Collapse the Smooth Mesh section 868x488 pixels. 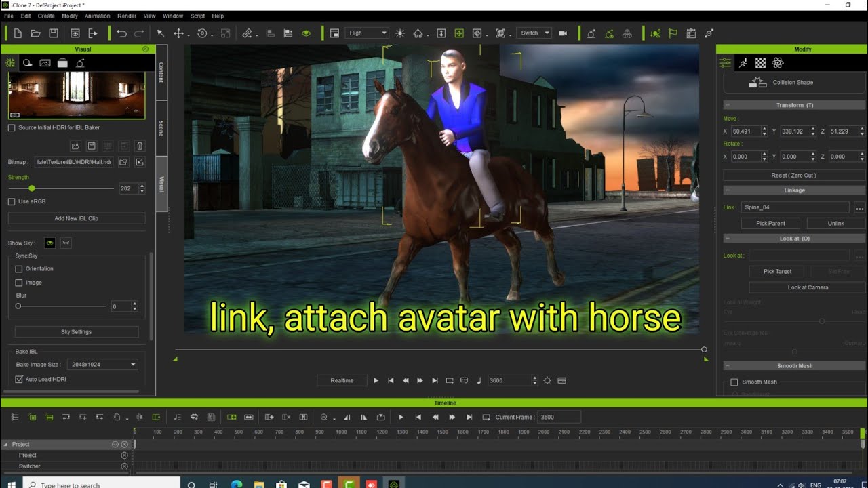pos(727,366)
